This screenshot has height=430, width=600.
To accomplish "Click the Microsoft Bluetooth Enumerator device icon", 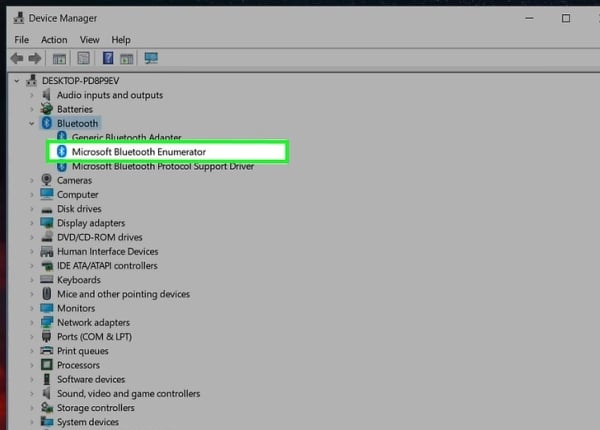I will click(62, 151).
